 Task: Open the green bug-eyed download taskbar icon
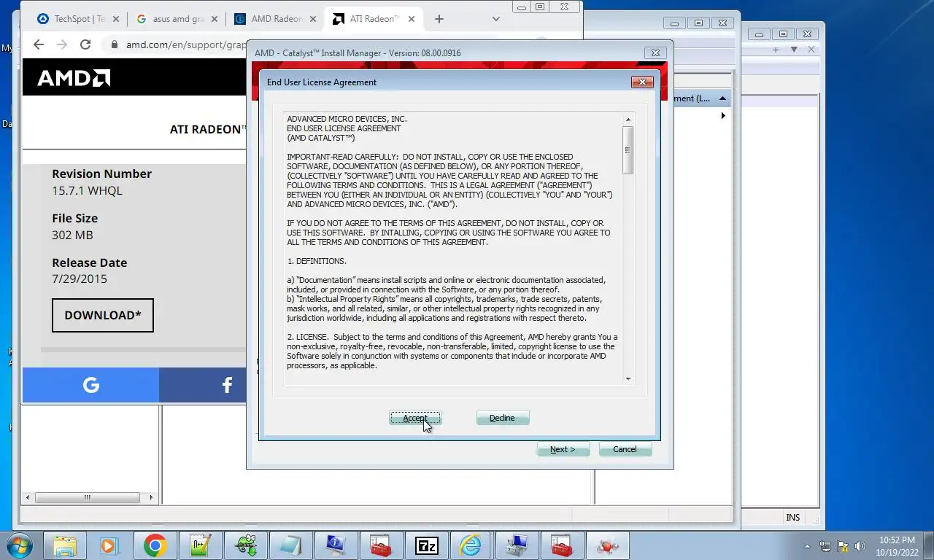(x=245, y=545)
